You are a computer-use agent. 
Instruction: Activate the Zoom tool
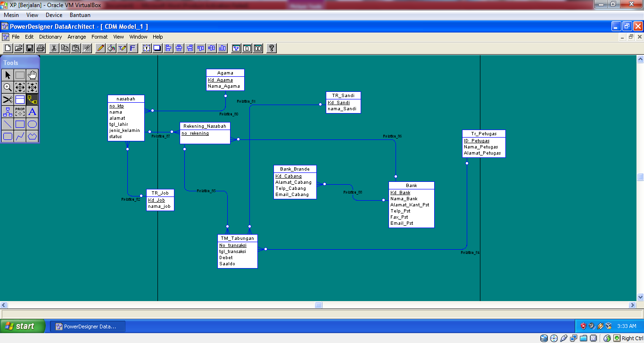tap(7, 87)
